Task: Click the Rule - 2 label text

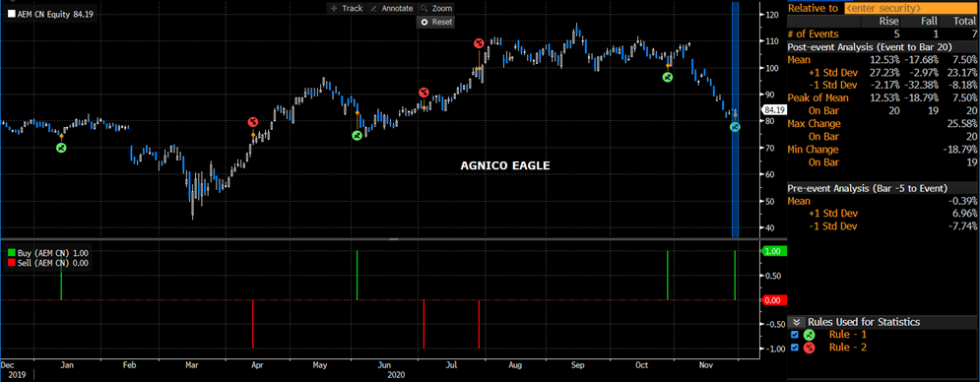Action: [x=848, y=347]
